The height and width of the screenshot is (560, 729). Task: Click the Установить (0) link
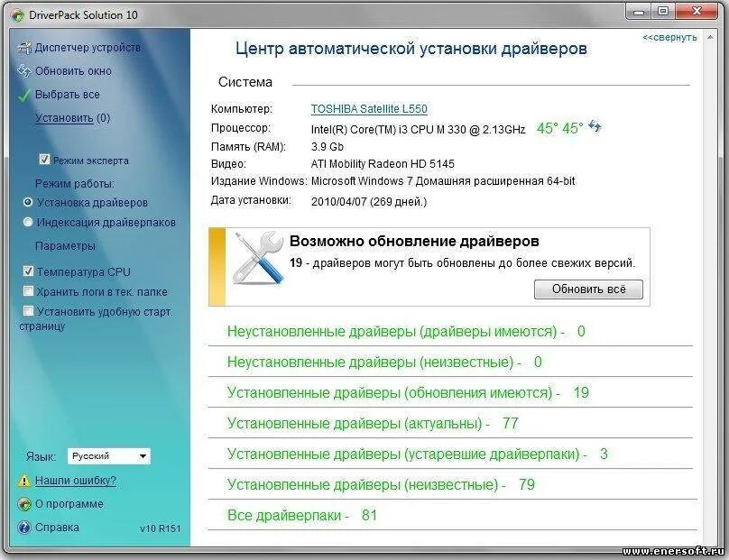tap(72, 118)
